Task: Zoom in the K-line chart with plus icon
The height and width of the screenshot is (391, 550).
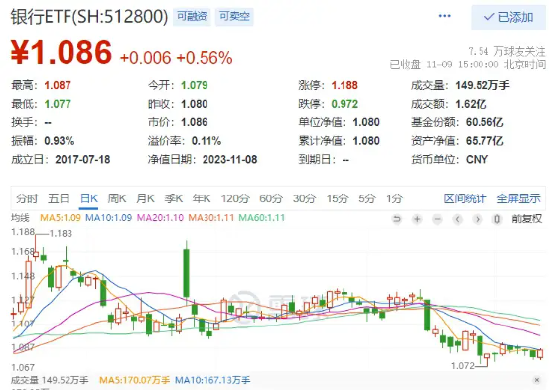Action: (417, 219)
